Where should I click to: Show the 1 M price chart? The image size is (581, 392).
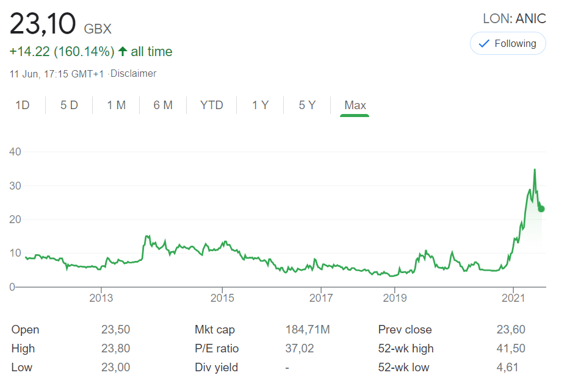pos(116,105)
